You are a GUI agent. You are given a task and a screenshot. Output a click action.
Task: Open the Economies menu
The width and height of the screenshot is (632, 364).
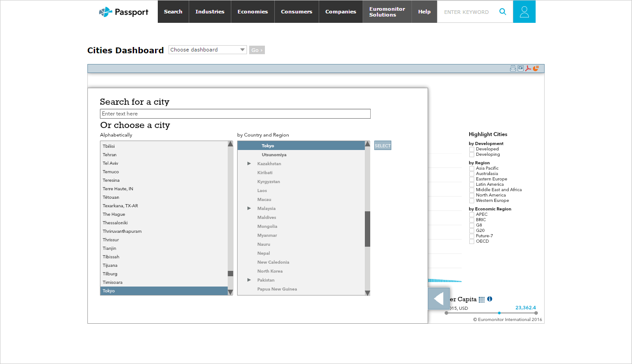tap(252, 12)
